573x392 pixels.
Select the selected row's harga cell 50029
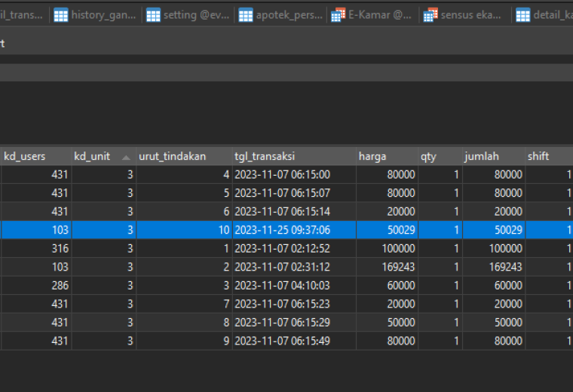(387, 230)
